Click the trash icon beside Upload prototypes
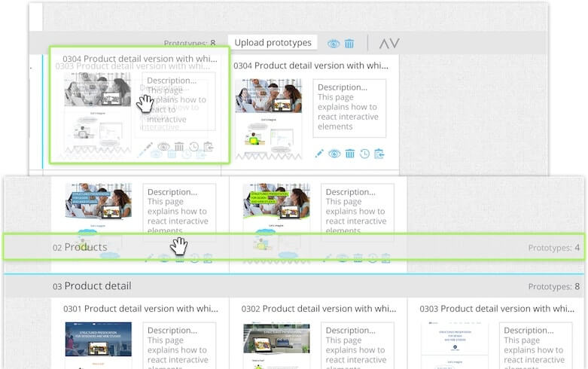The width and height of the screenshot is (588, 369). [349, 44]
